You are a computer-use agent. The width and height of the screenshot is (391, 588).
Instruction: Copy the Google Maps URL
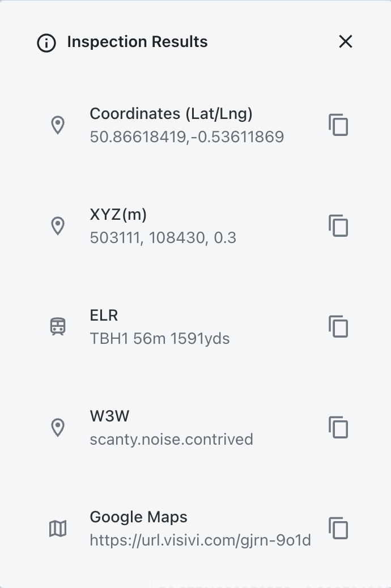point(338,528)
